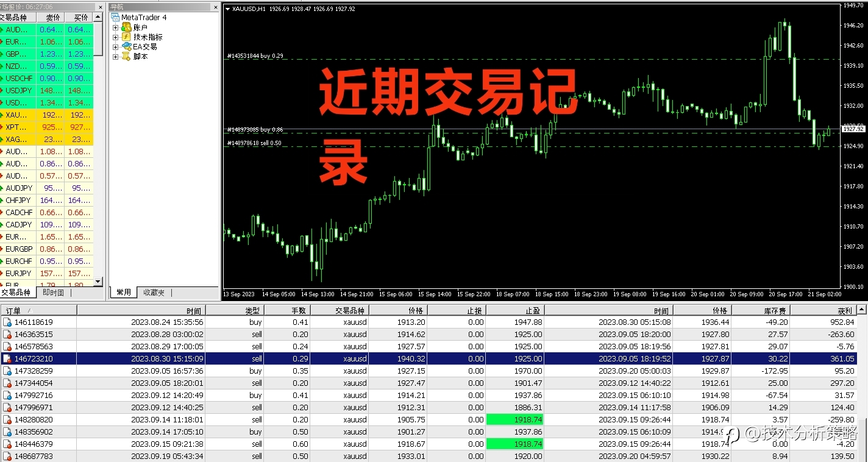Select the XAU... gold row in Market Watch
Screen dimensions: 868x462
pos(46,115)
